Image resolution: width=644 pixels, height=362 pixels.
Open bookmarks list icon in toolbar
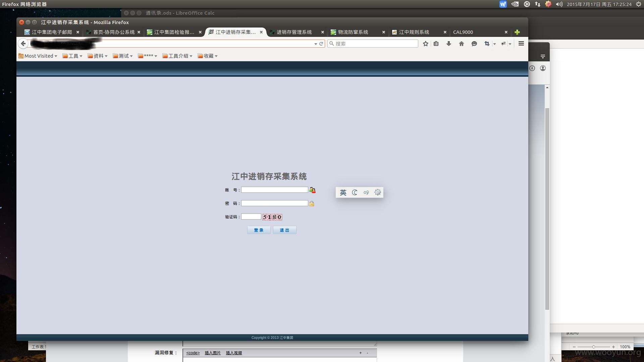(x=436, y=44)
